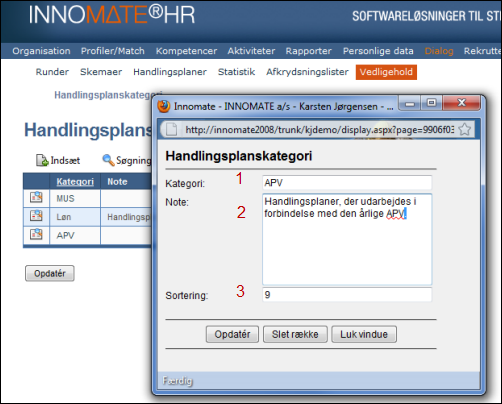Screen dimensions: 502x404
Task: Sort table by Kategori column header
Action: pos(75,182)
